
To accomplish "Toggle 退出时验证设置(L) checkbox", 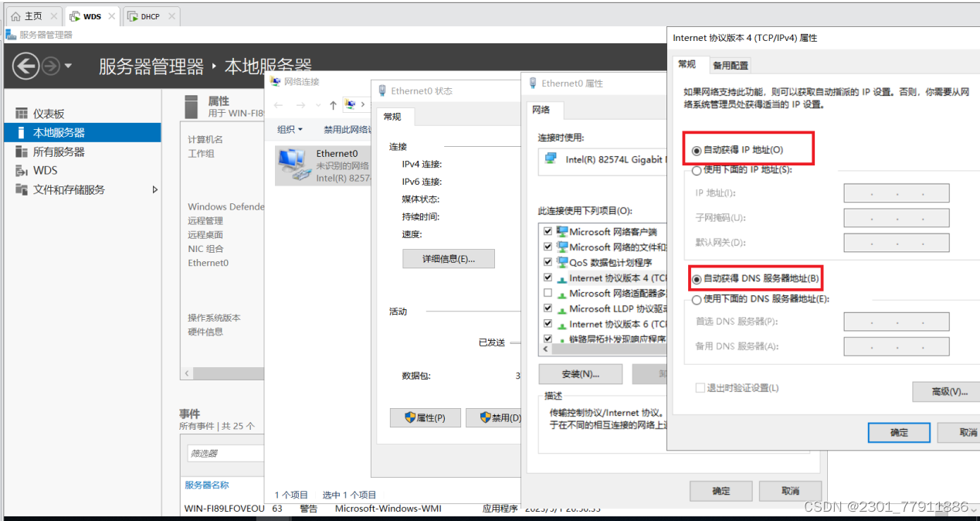I will click(x=700, y=388).
